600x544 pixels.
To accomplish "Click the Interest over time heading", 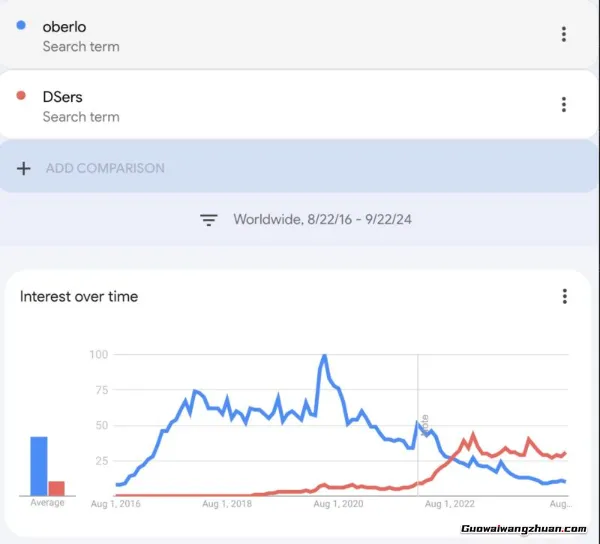I will [79, 296].
